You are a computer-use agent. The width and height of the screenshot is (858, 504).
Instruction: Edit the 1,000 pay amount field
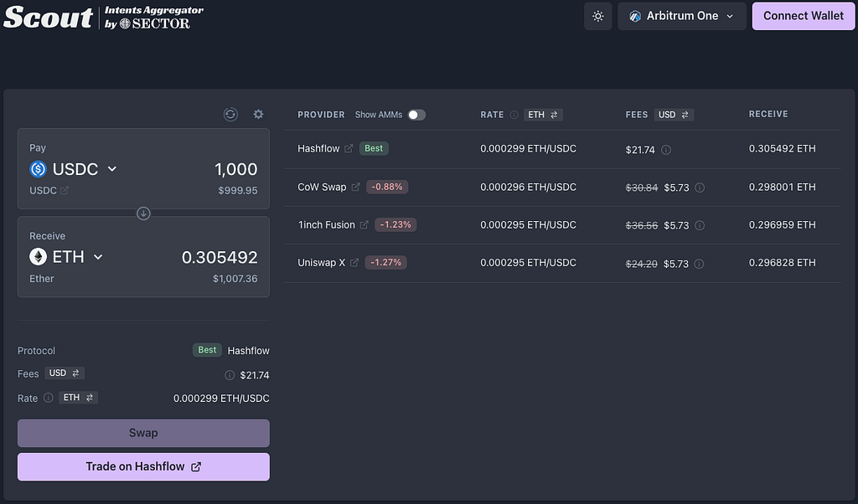pyautogui.click(x=235, y=169)
